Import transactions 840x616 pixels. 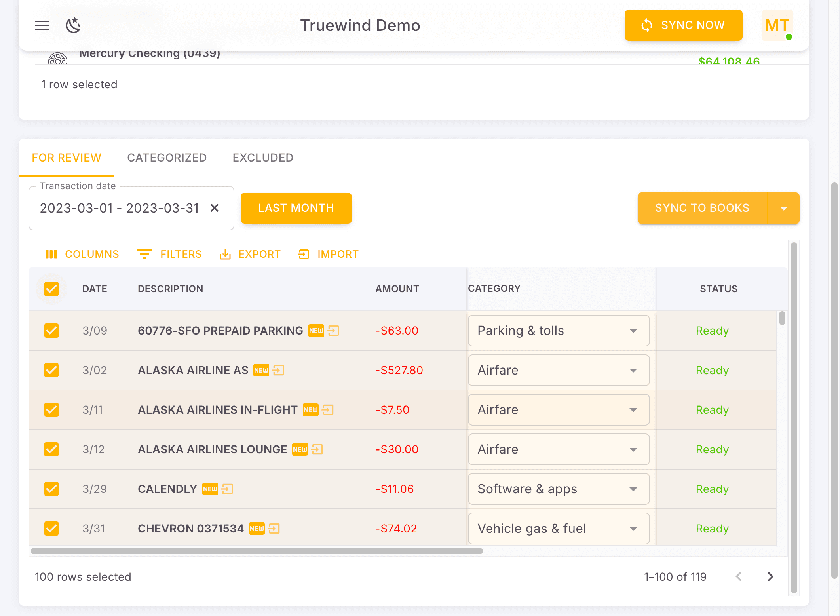tap(329, 254)
